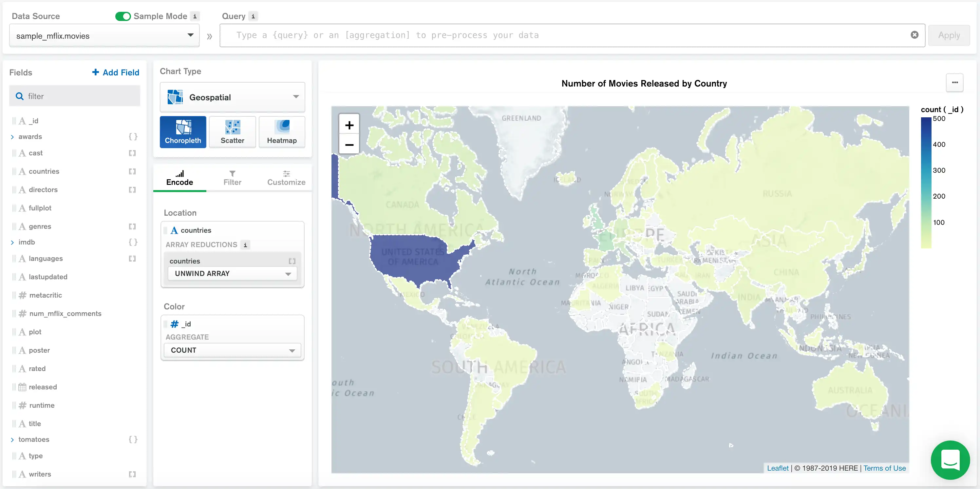Click the zoom in button on the map
The width and height of the screenshot is (980, 489).
pos(349,125)
